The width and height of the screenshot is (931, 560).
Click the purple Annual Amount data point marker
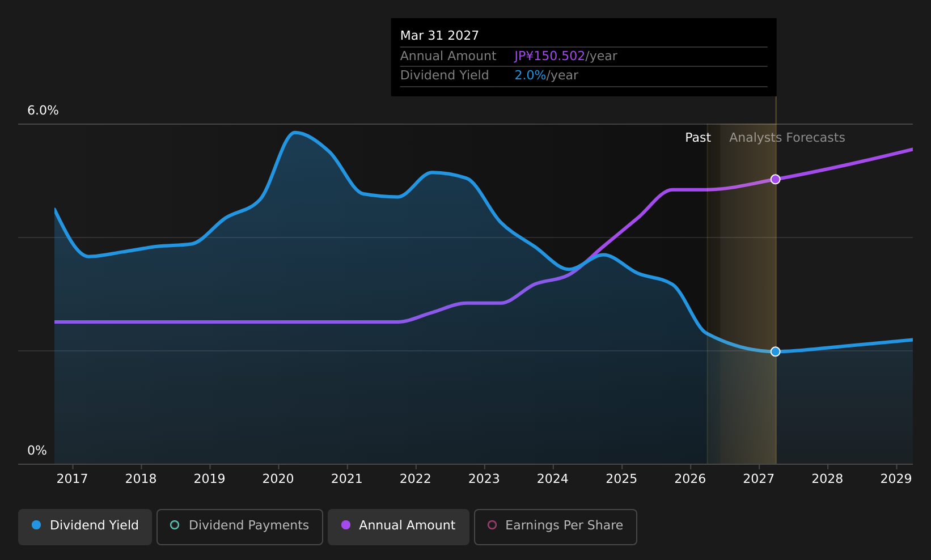point(775,179)
